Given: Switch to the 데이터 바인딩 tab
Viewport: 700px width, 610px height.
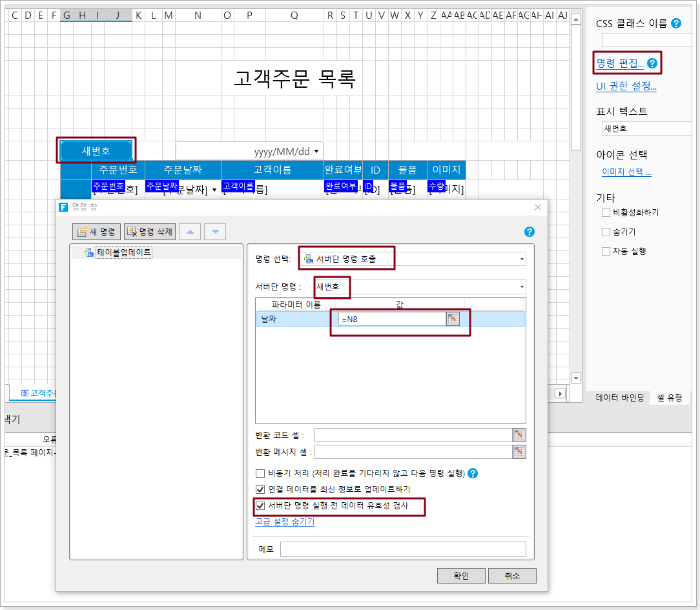Looking at the screenshot, I should [619, 398].
